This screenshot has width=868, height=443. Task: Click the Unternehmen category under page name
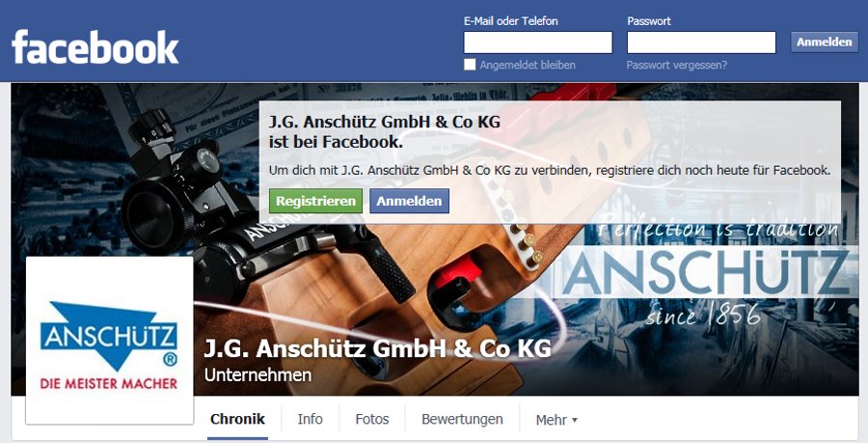[x=258, y=375]
